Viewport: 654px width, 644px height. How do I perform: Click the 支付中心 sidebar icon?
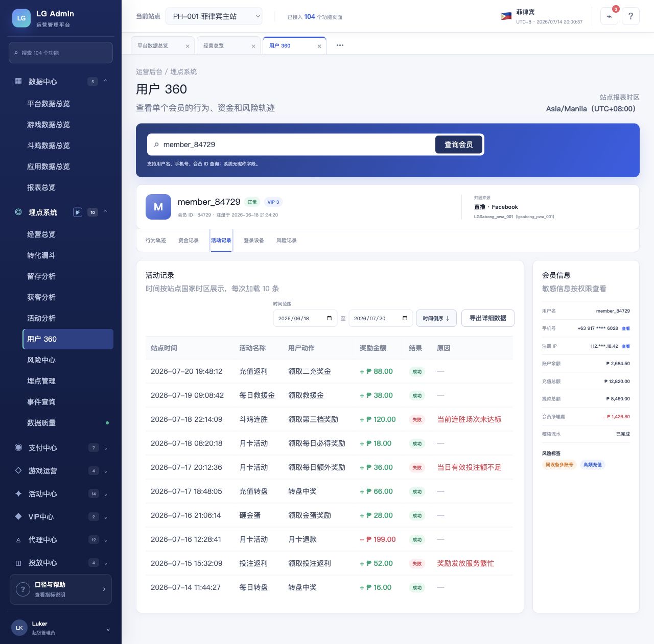18,447
